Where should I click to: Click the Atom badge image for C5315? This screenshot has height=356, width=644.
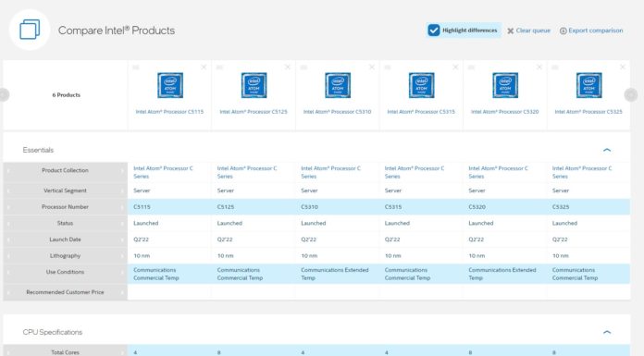(x=421, y=85)
